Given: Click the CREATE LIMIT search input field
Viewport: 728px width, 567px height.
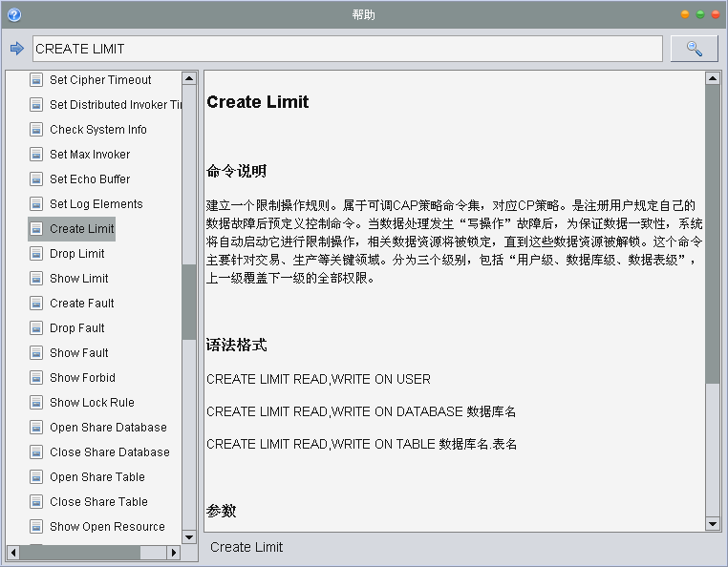Looking at the screenshot, I should [348, 49].
